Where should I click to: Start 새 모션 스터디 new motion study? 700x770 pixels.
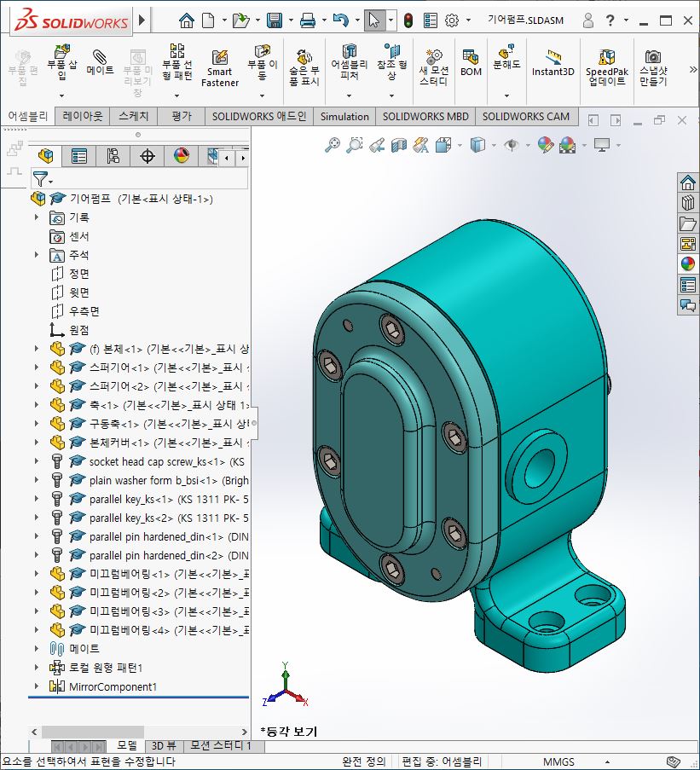tap(433, 68)
